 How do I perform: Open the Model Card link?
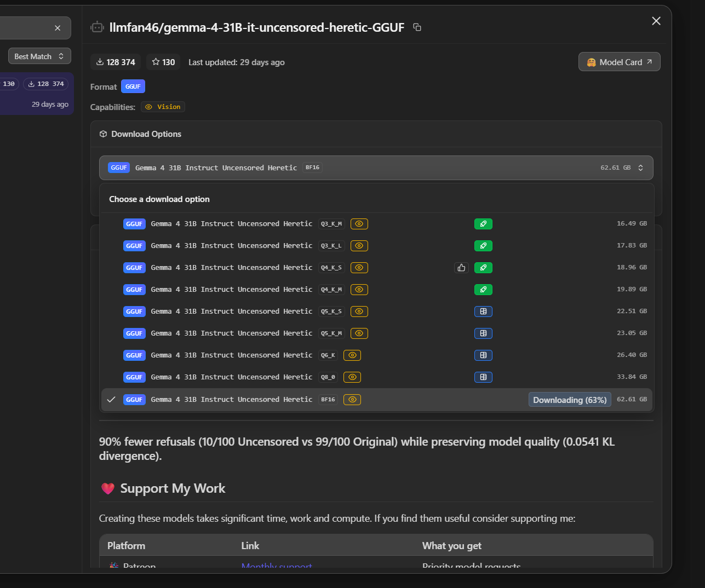[619, 62]
